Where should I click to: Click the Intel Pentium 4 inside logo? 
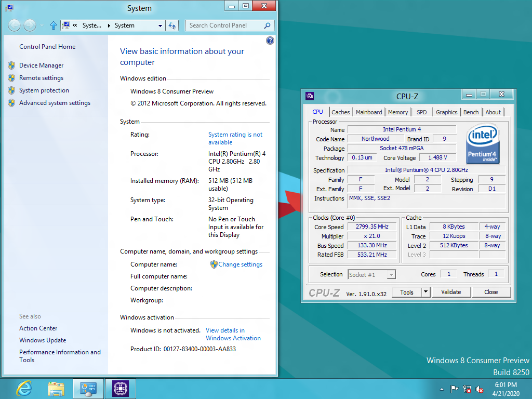pyautogui.click(x=482, y=144)
